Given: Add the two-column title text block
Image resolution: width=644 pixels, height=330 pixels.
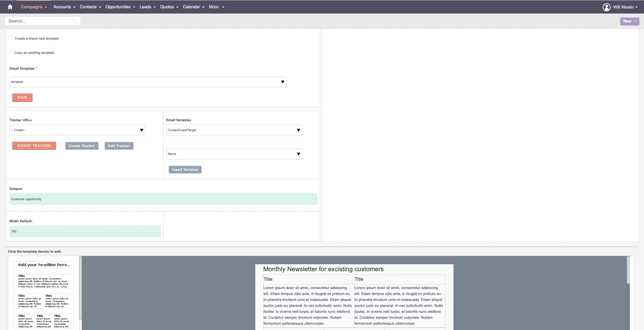Looking at the screenshot, I should (44, 301).
